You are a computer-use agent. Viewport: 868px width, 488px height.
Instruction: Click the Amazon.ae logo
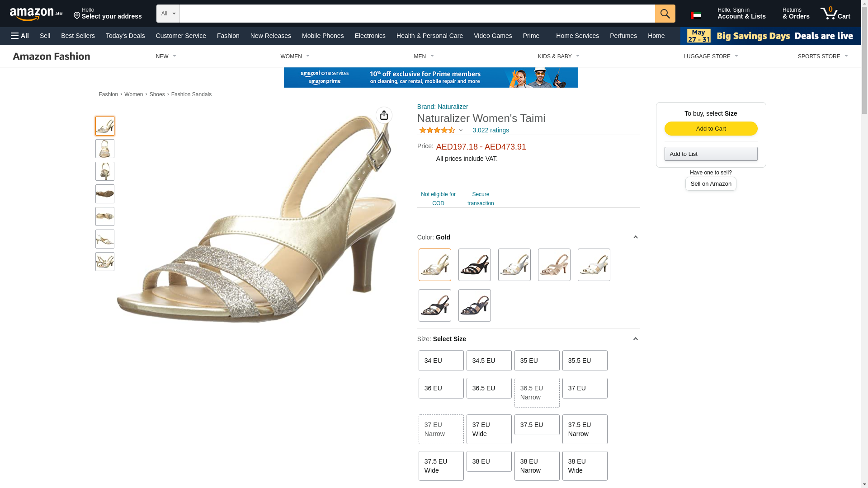[36, 14]
